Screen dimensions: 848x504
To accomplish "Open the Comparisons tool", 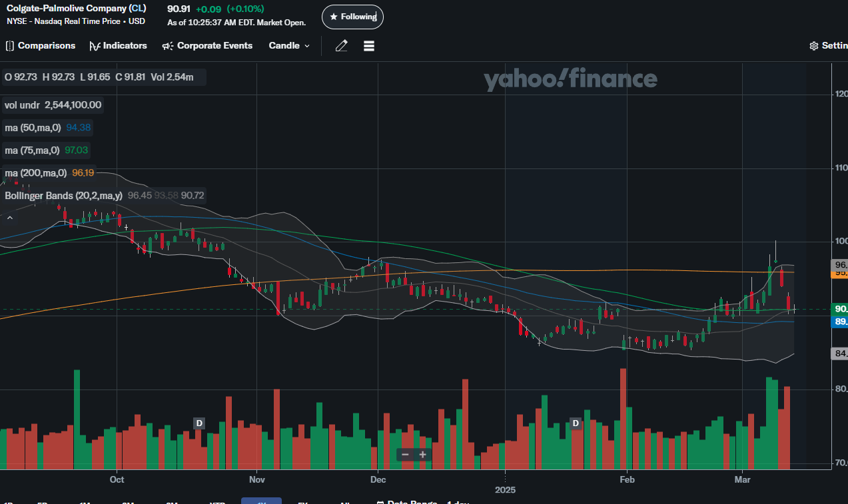I will pyautogui.click(x=41, y=46).
